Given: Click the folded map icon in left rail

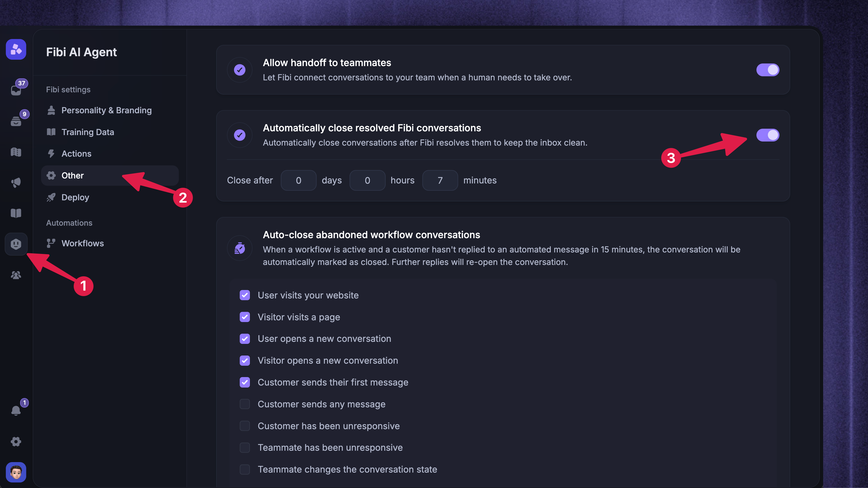Looking at the screenshot, I should [x=16, y=152].
